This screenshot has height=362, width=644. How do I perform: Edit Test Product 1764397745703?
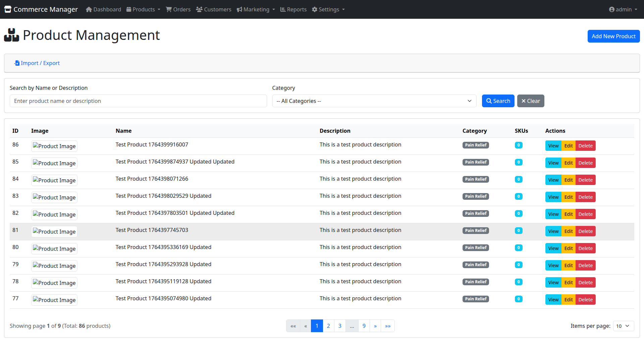point(569,231)
